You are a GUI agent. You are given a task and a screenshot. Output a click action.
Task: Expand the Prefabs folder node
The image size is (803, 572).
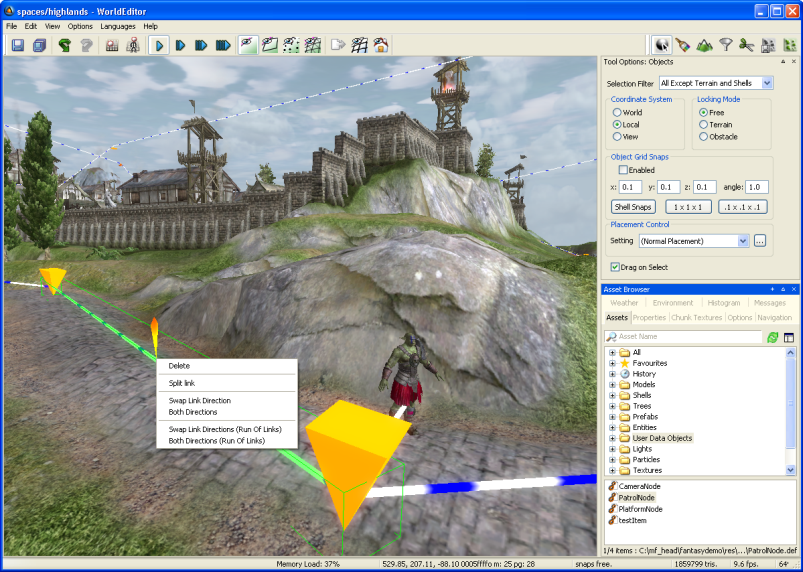[612, 417]
